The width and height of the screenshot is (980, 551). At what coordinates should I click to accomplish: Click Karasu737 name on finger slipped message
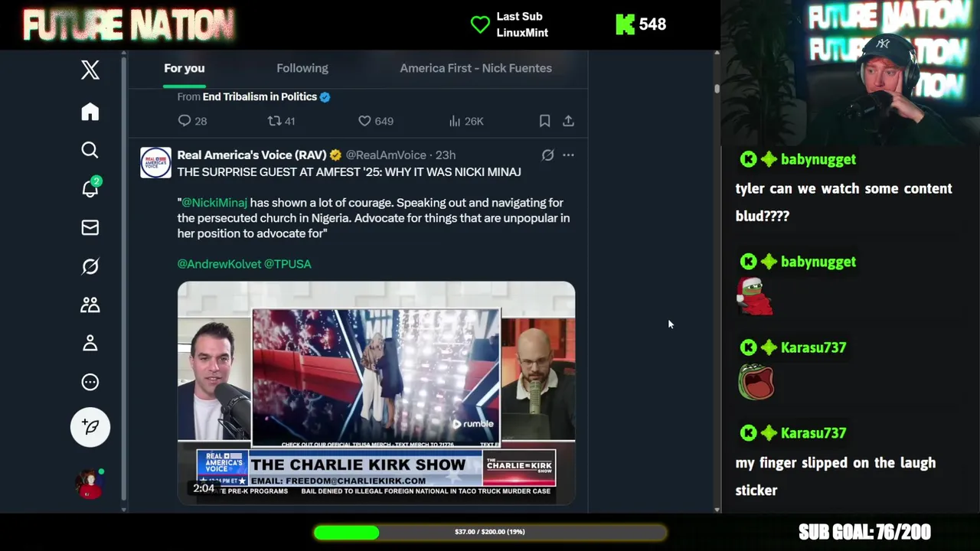point(813,433)
